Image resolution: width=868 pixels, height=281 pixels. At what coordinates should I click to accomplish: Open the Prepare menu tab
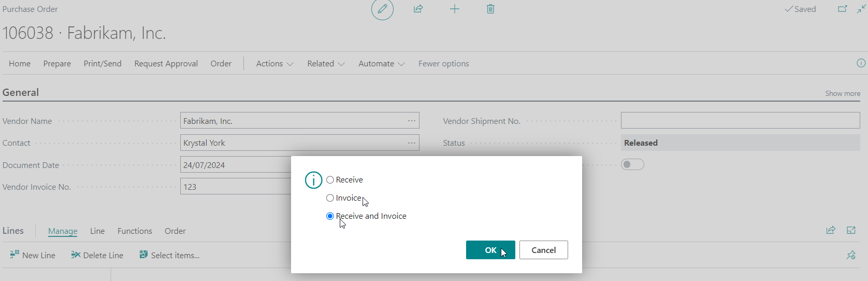[57, 63]
